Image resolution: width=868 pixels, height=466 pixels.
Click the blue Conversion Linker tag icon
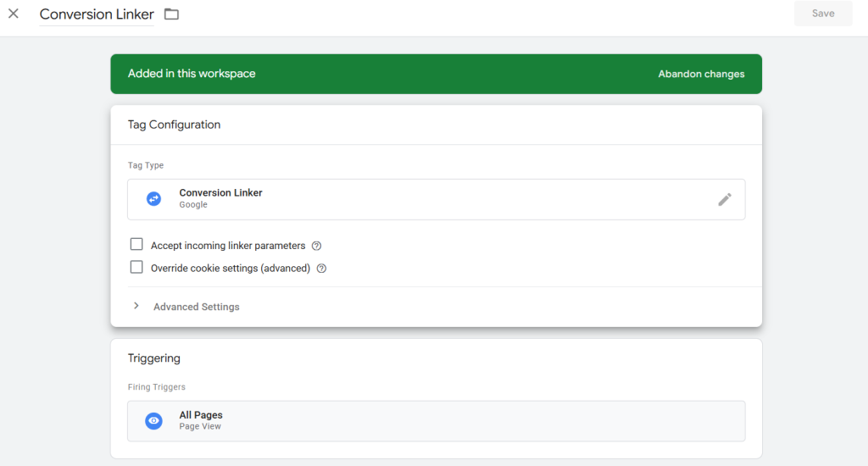(153, 198)
